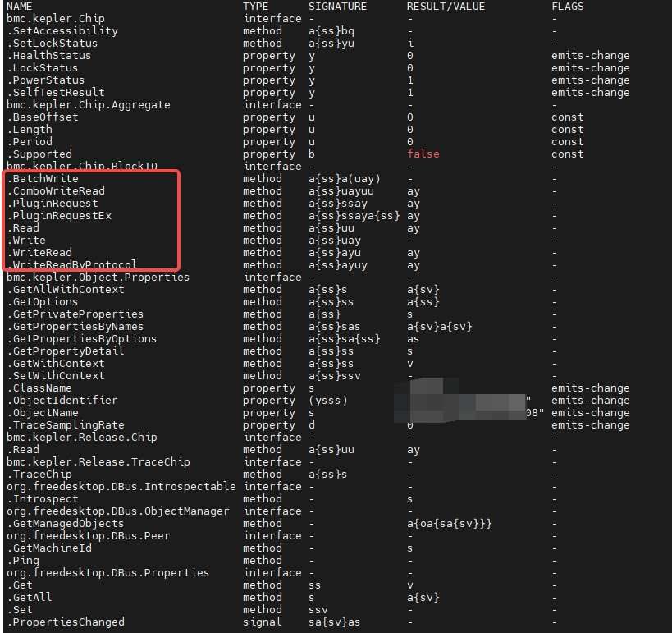The height and width of the screenshot is (633, 672).
Task: Click the NAME column header
Action: [x=21, y=7]
